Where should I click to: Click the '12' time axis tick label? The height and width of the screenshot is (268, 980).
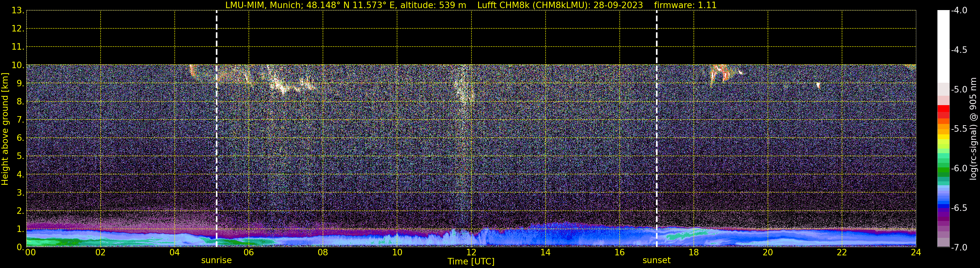point(471,252)
